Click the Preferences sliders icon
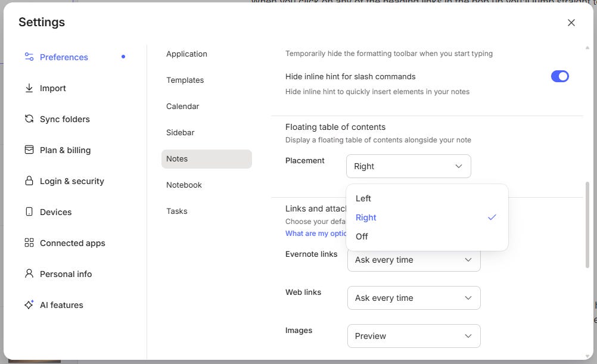Screen dimensions: 597x364 [x=29, y=57]
